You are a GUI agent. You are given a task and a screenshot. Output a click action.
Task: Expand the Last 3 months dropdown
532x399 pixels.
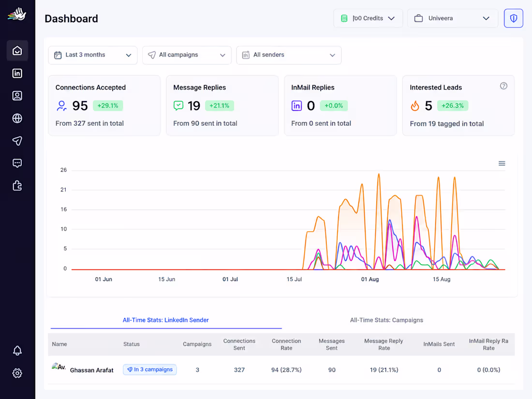[93, 55]
